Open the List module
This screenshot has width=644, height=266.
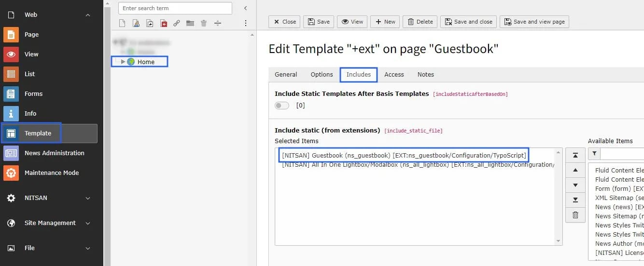coord(30,74)
